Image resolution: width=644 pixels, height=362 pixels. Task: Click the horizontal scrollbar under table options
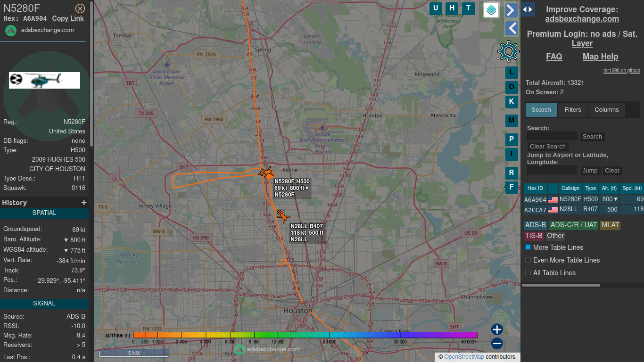tap(561, 285)
